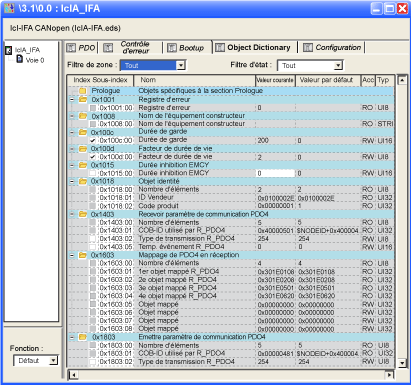This screenshot has width=411, height=385.
Task: Click the 0x1015 folder icon
Action: coord(83,165)
